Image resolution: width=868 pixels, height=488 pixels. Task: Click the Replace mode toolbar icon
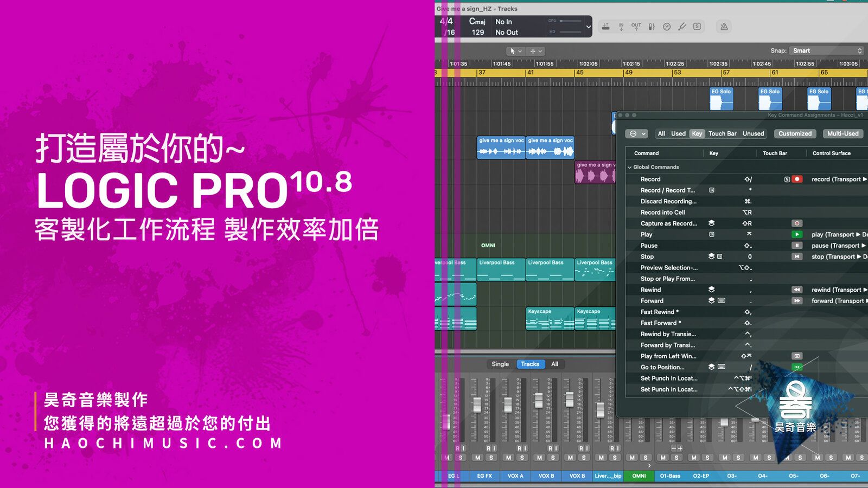point(606,27)
